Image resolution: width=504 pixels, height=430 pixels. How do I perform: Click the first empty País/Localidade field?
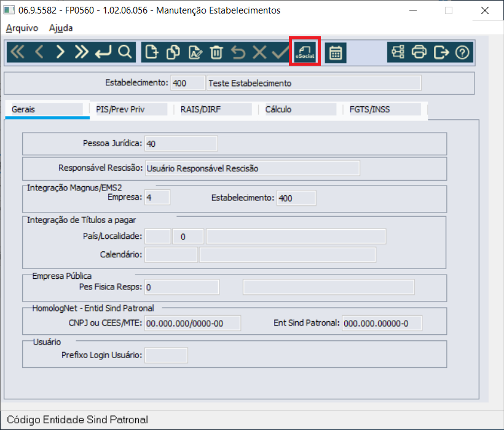pyautogui.click(x=157, y=237)
